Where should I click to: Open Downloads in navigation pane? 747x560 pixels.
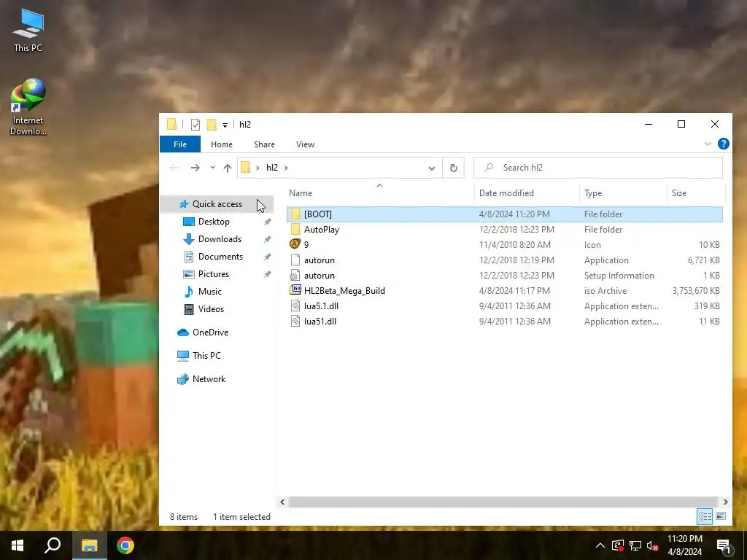[220, 239]
